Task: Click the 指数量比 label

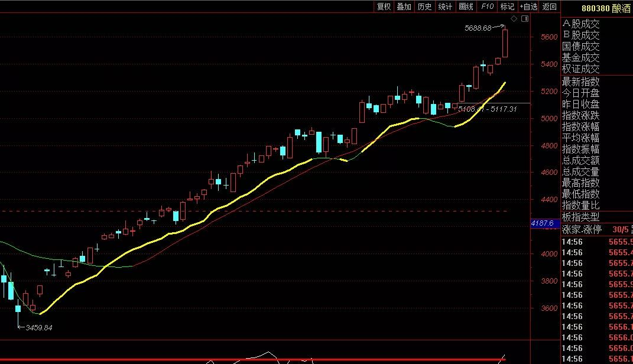Action: pos(580,206)
